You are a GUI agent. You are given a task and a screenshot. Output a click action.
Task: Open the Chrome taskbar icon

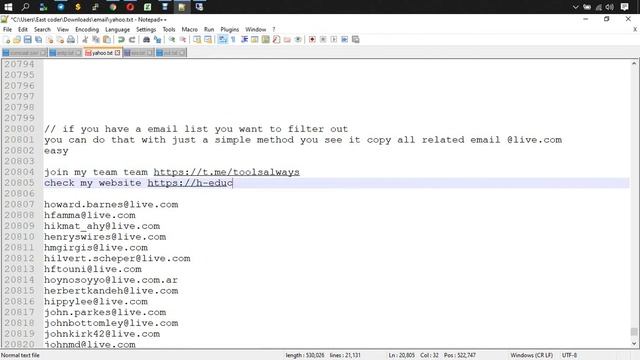113,7
